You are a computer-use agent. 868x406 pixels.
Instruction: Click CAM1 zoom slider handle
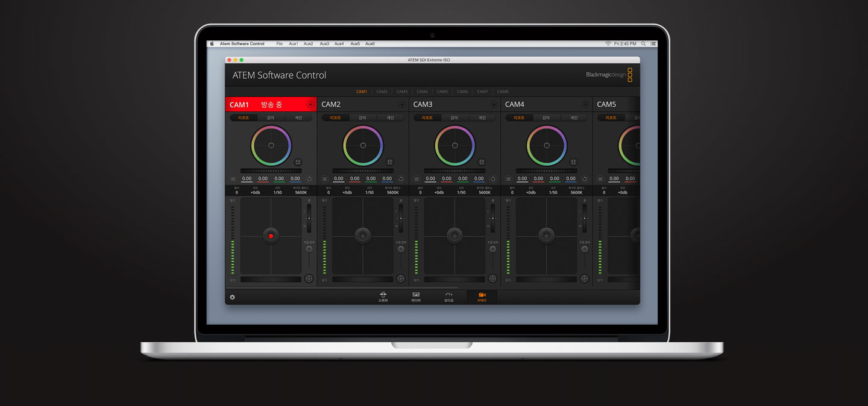pos(309,218)
